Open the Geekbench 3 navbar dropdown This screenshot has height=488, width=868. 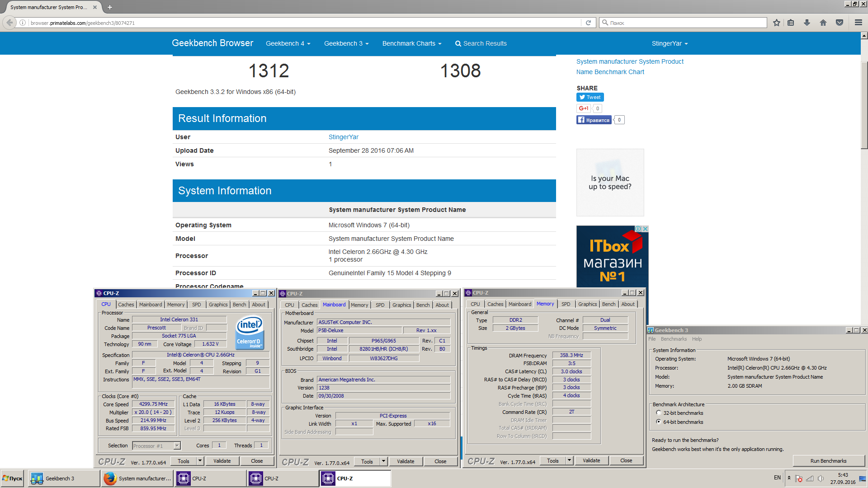tap(346, 43)
